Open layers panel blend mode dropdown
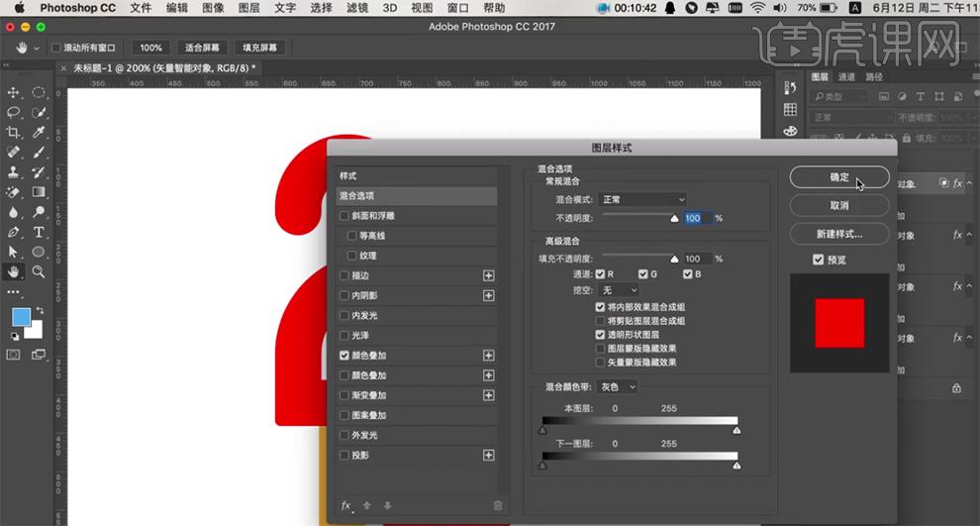980x526 pixels. click(852, 118)
